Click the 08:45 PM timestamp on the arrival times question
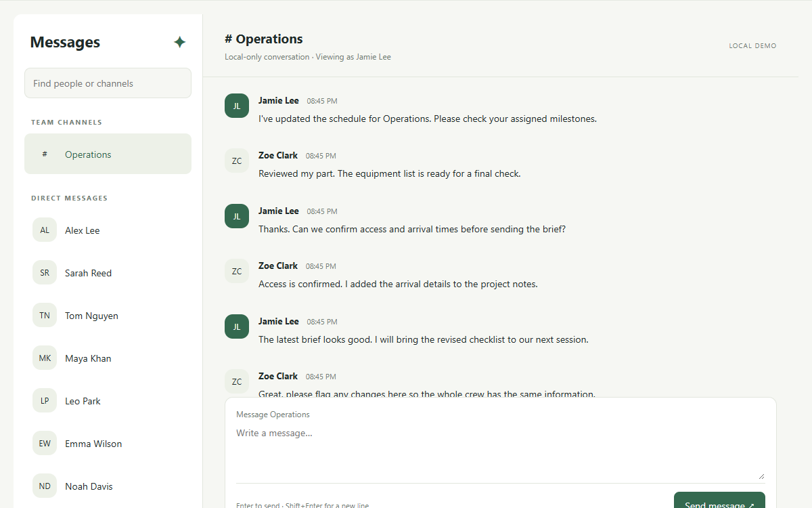 (x=322, y=211)
